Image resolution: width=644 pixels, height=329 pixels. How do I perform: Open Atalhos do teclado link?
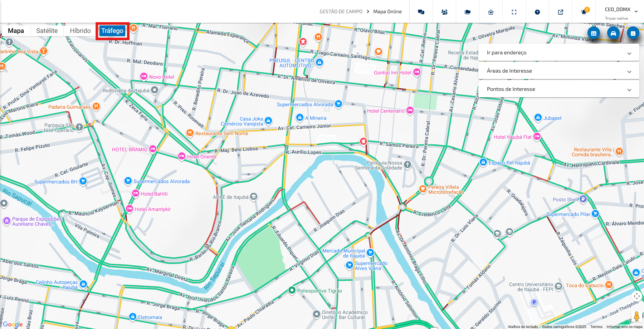click(523, 326)
